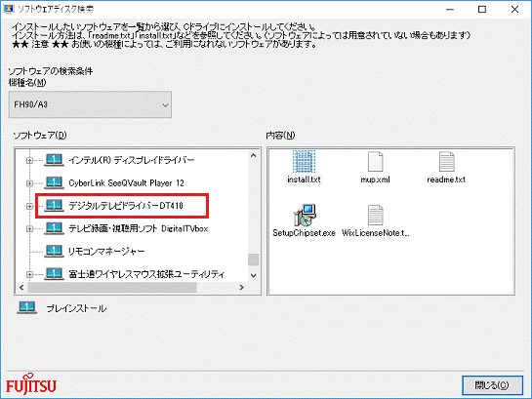This screenshot has width=532, height=399.
Task: Click the software list scroll up arrow
Action: point(254,155)
